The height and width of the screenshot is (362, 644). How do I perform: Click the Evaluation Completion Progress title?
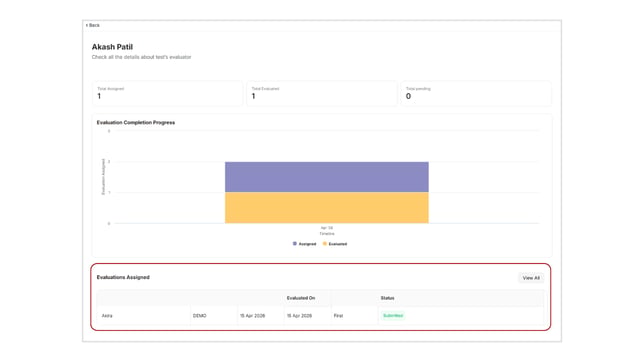click(x=136, y=122)
